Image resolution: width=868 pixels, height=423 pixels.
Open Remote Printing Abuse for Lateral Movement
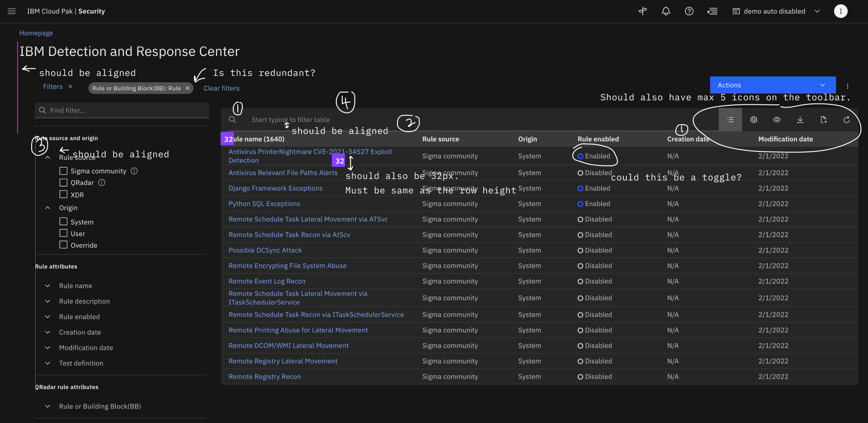tap(298, 330)
